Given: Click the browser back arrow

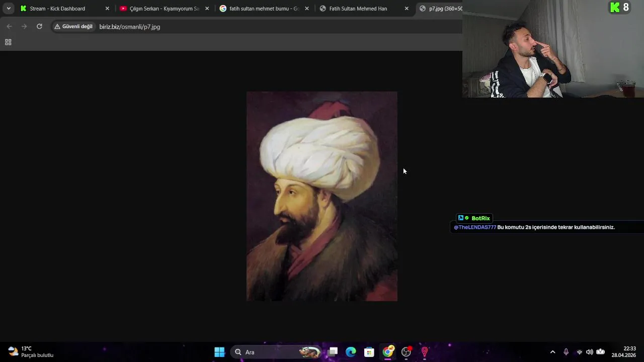Looking at the screenshot, I should [x=9, y=27].
